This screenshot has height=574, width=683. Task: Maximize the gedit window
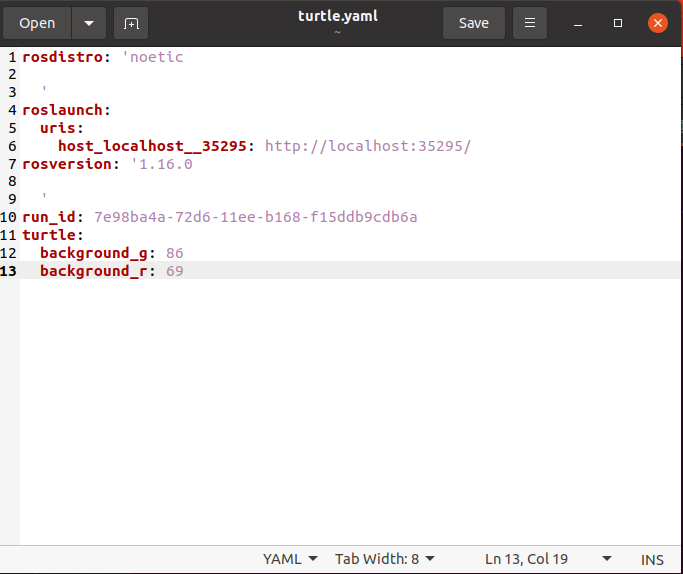click(x=618, y=23)
